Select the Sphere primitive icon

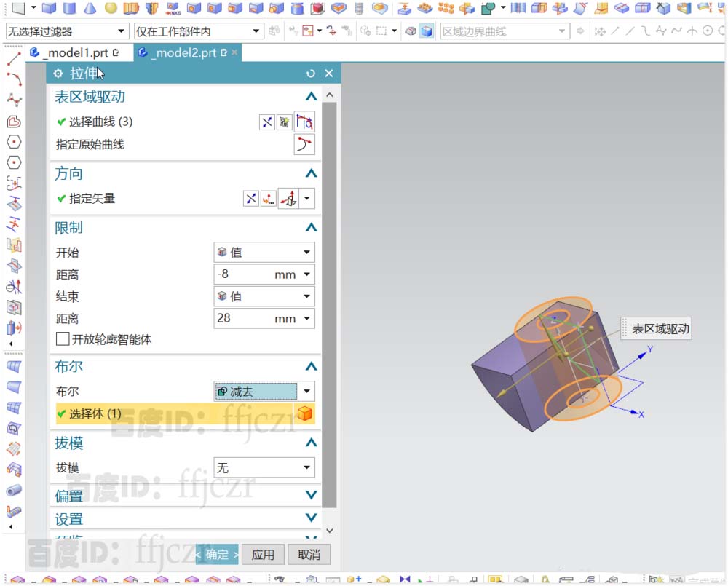(x=111, y=8)
